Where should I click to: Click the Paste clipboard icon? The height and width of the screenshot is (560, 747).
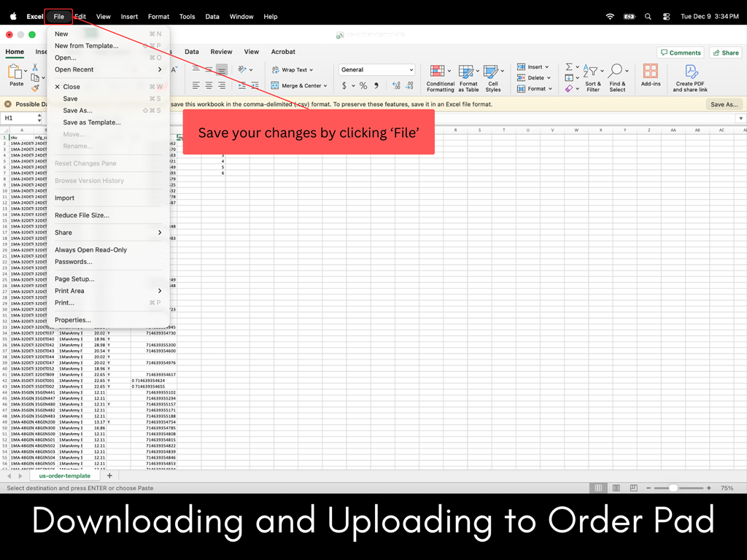click(15, 72)
